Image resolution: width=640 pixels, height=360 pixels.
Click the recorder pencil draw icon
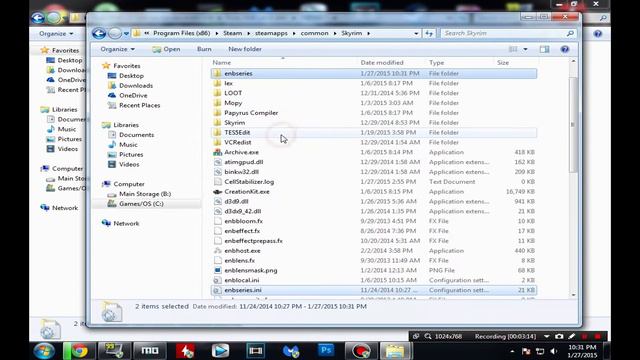572,336
